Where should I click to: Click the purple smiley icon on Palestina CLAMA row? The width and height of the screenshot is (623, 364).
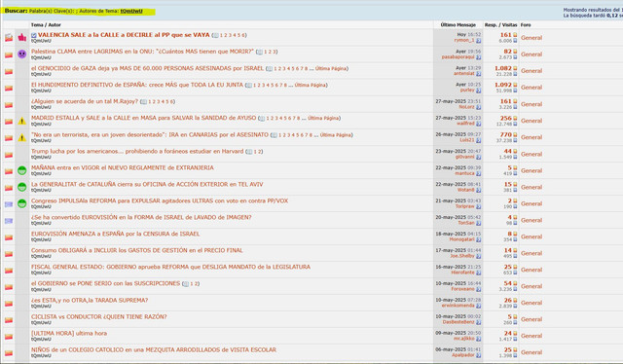pyautogui.click(x=21, y=55)
